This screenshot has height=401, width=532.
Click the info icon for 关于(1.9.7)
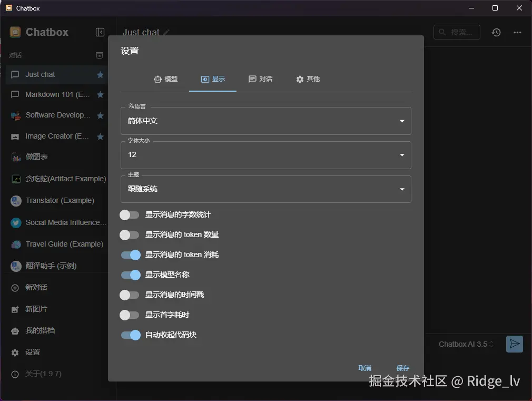point(15,374)
